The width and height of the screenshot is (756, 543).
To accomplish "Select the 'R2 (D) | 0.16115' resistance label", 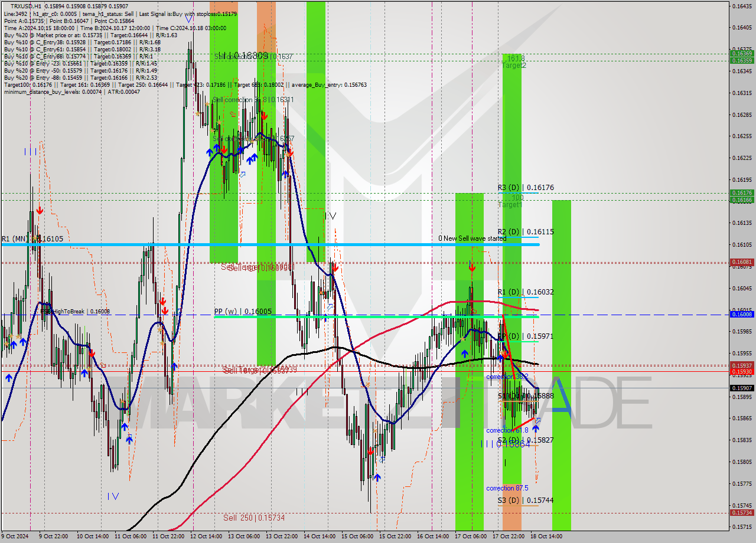I will 526,232.
